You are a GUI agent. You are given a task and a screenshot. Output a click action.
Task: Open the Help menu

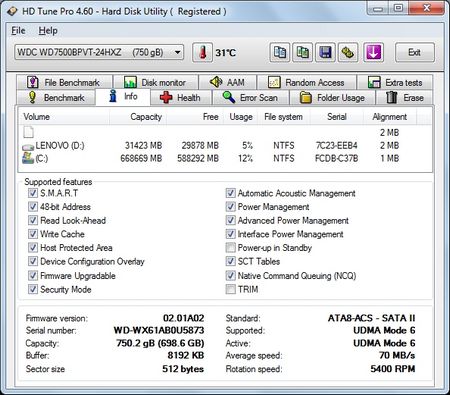tap(48, 31)
